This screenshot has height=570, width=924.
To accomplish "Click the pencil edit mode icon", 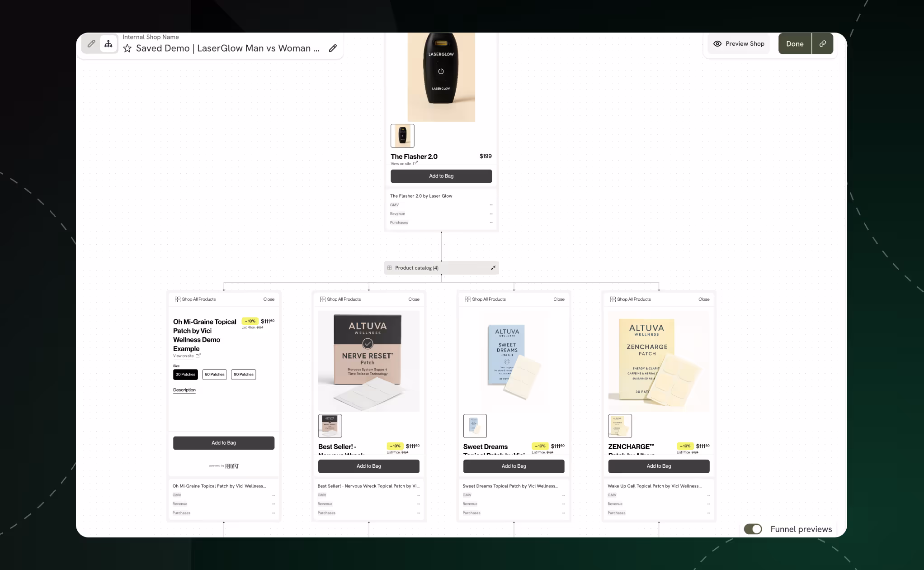I will pyautogui.click(x=91, y=44).
